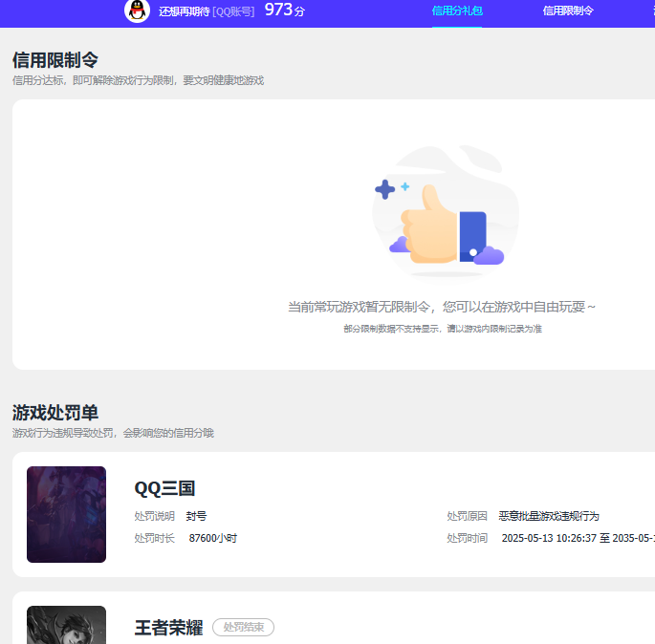Viewport: 655px width, 644px height.
Task: Click the 信用限制令 section heading
Action: pos(55,60)
